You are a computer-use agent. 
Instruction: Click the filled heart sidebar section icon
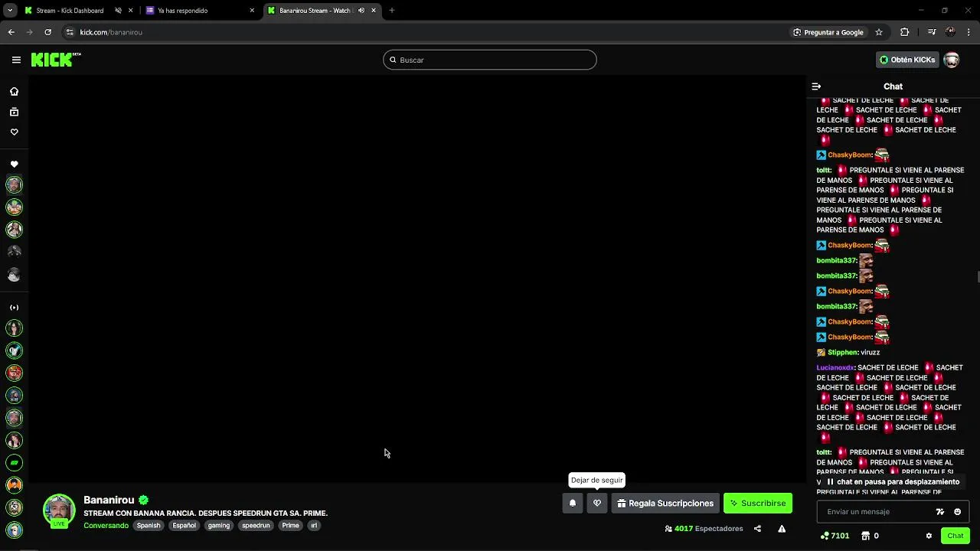coord(14,165)
